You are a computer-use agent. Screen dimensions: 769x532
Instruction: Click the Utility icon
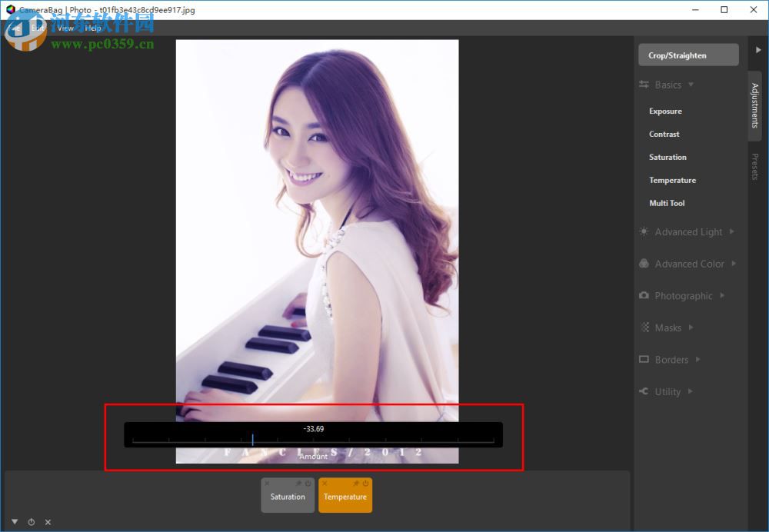[644, 391]
